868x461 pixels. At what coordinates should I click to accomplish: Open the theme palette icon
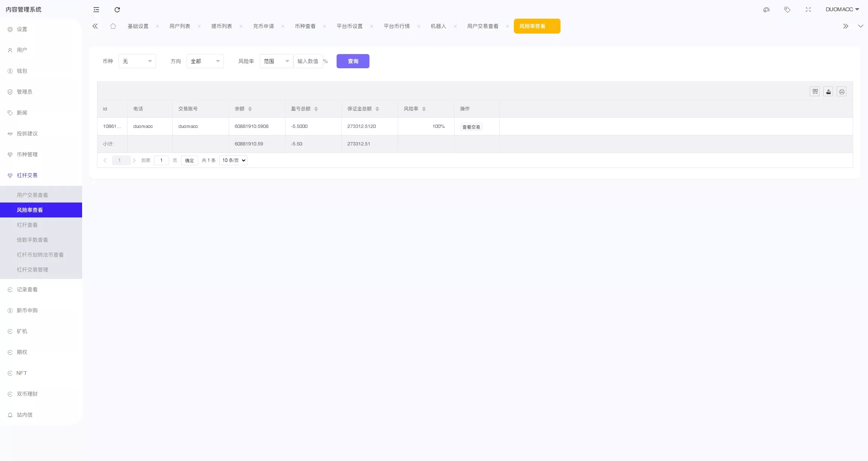coord(766,10)
